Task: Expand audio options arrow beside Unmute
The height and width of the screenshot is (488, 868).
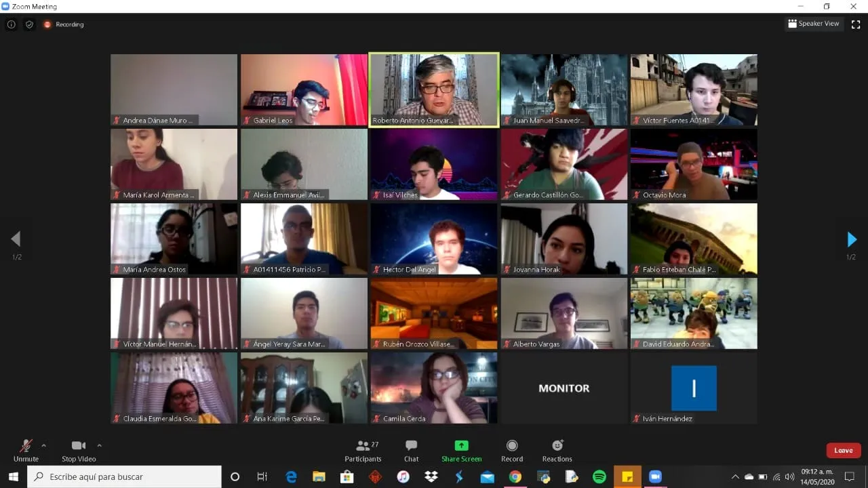Action: pos(44,445)
